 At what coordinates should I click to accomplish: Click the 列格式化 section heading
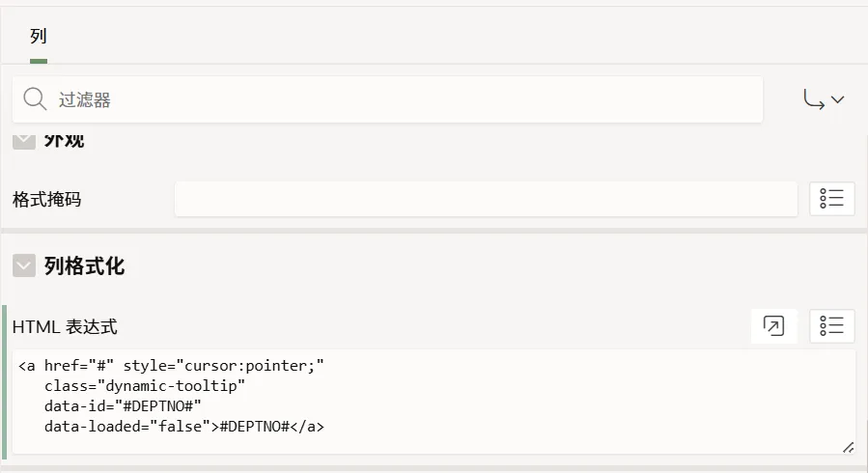[x=84, y=266]
